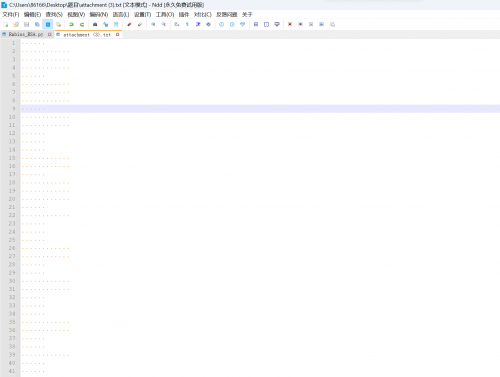Click the two-column compare toolbar icon
The image size is (500, 377).
[266, 24]
